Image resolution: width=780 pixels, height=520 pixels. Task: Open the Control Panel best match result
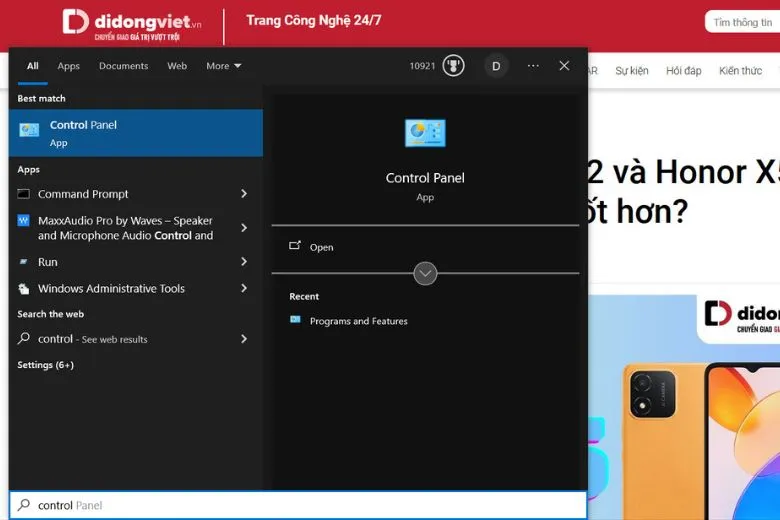tap(136, 133)
